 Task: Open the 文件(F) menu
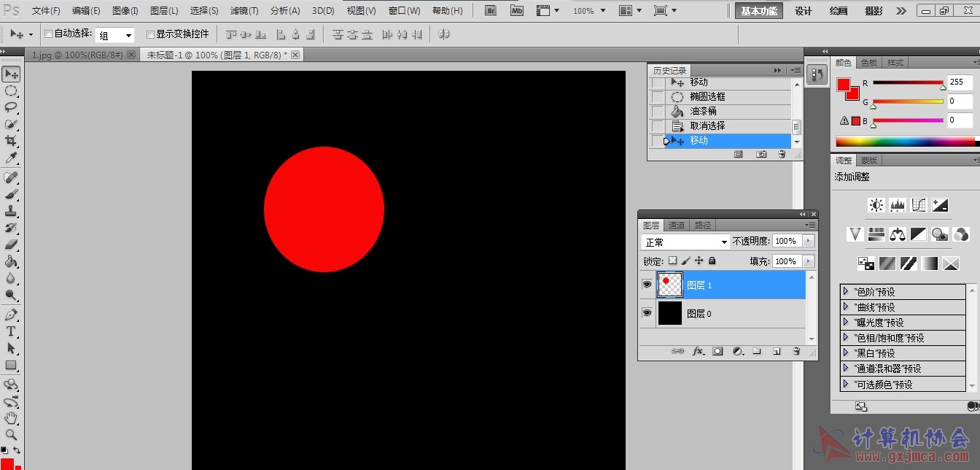click(x=46, y=11)
